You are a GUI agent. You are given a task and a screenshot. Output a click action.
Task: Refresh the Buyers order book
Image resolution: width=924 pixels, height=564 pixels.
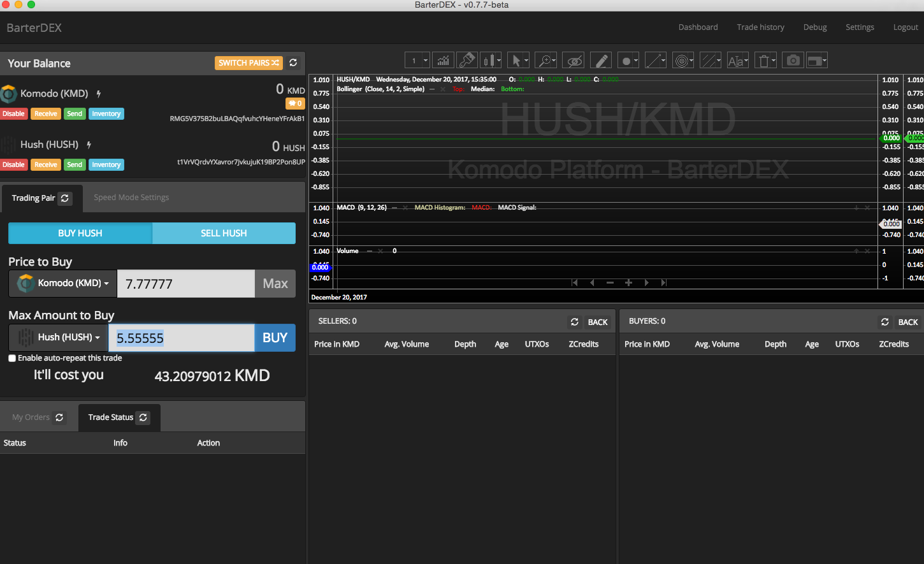885,322
